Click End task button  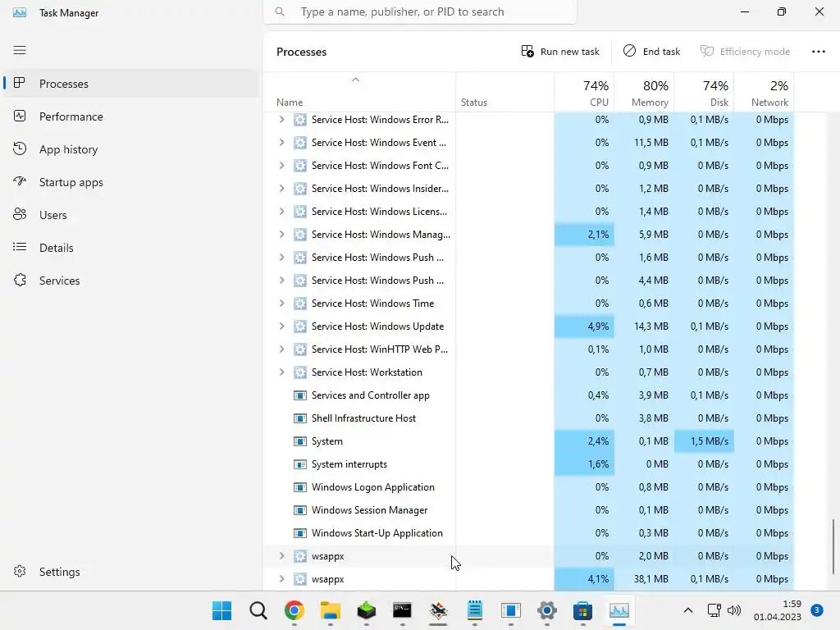pos(651,52)
